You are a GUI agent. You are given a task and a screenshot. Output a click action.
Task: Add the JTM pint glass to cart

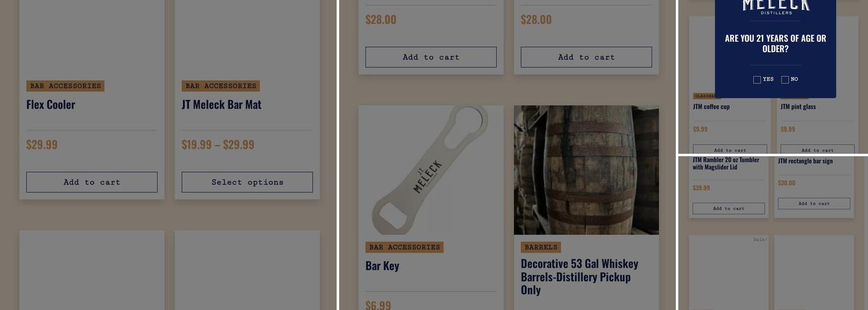pyautogui.click(x=817, y=149)
